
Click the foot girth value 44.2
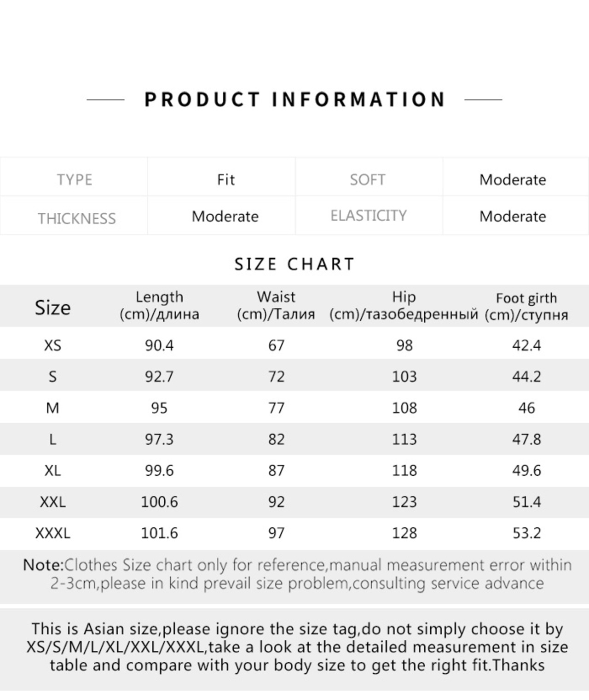(x=526, y=377)
